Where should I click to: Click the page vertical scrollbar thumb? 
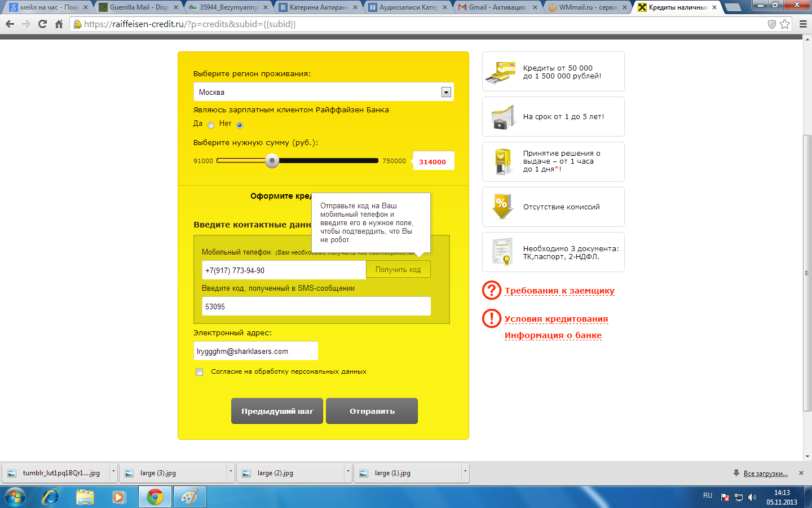807,273
